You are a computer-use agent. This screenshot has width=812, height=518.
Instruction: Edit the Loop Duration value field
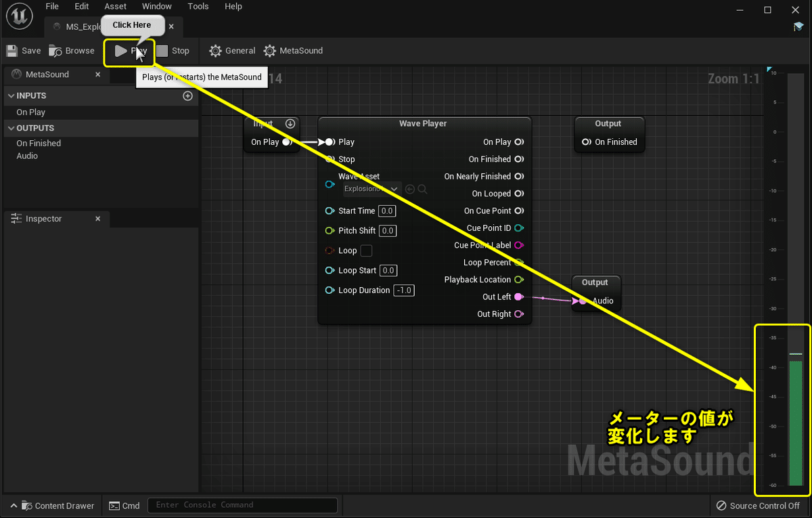click(404, 290)
